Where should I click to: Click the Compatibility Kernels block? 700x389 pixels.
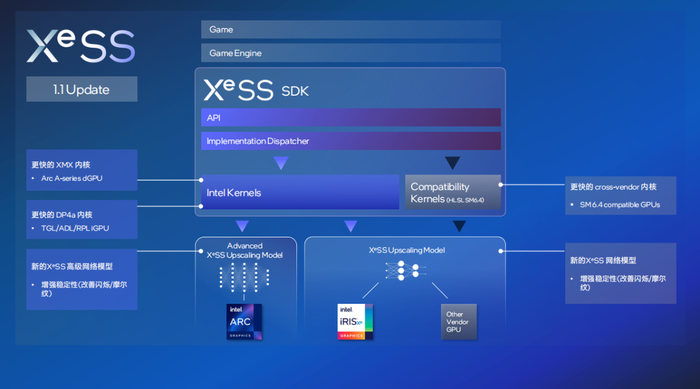(x=453, y=192)
